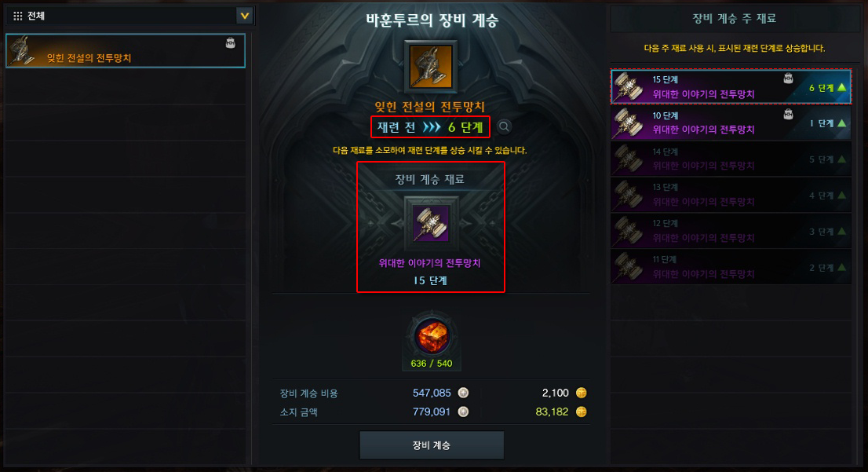
Task: Open the 전체 filter dropdown arrow
Action: [x=244, y=16]
